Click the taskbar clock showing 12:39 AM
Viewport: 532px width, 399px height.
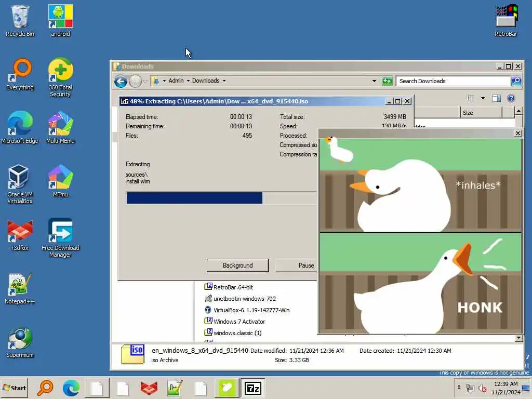pyautogui.click(x=506, y=388)
